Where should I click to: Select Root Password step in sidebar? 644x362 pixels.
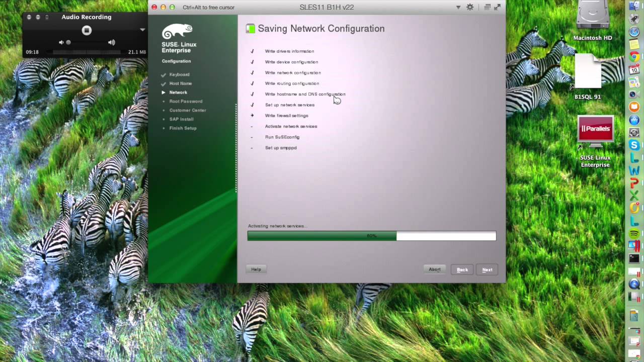pos(186,102)
